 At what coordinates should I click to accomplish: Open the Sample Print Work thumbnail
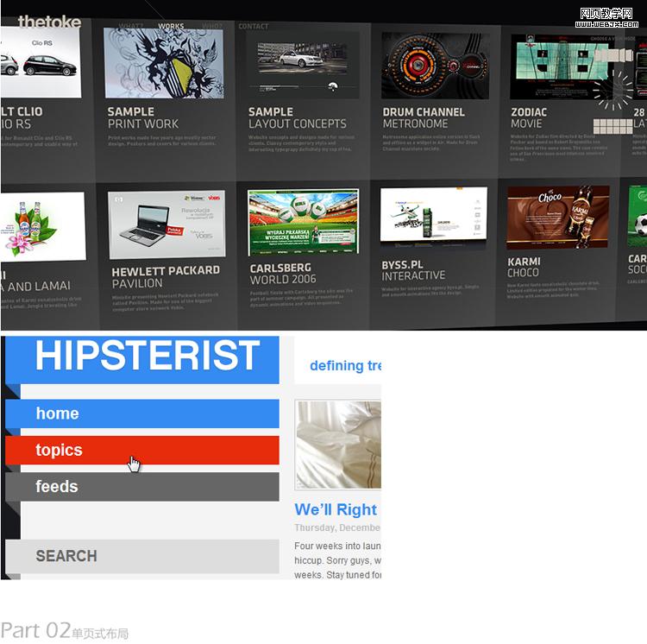coord(163,62)
